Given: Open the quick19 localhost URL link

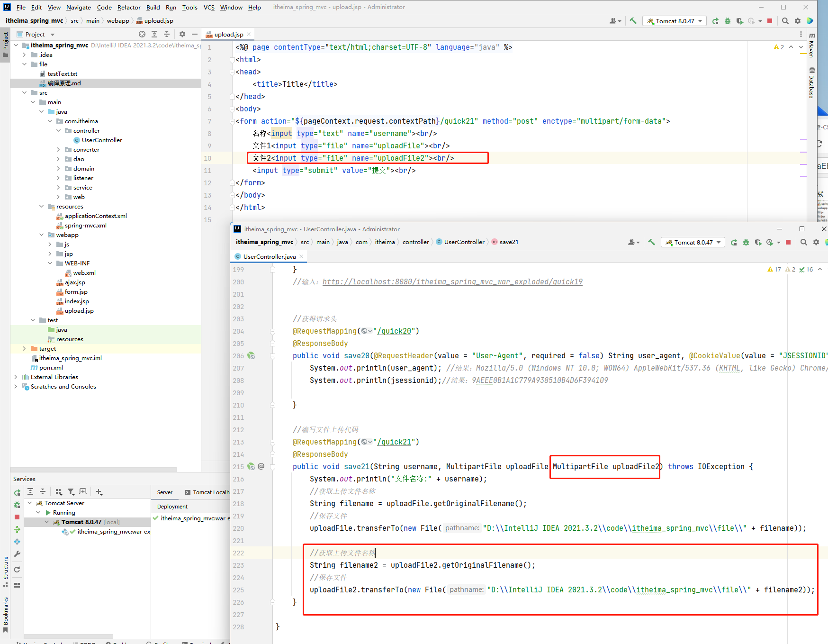Looking at the screenshot, I should coord(452,282).
